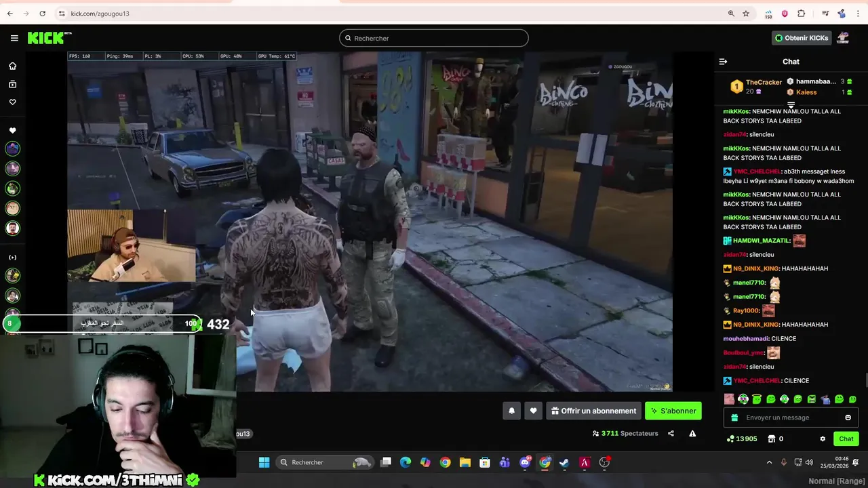Focus the Rechercher search bar on Kick
Viewport: 868px width, 488px height.
434,38
